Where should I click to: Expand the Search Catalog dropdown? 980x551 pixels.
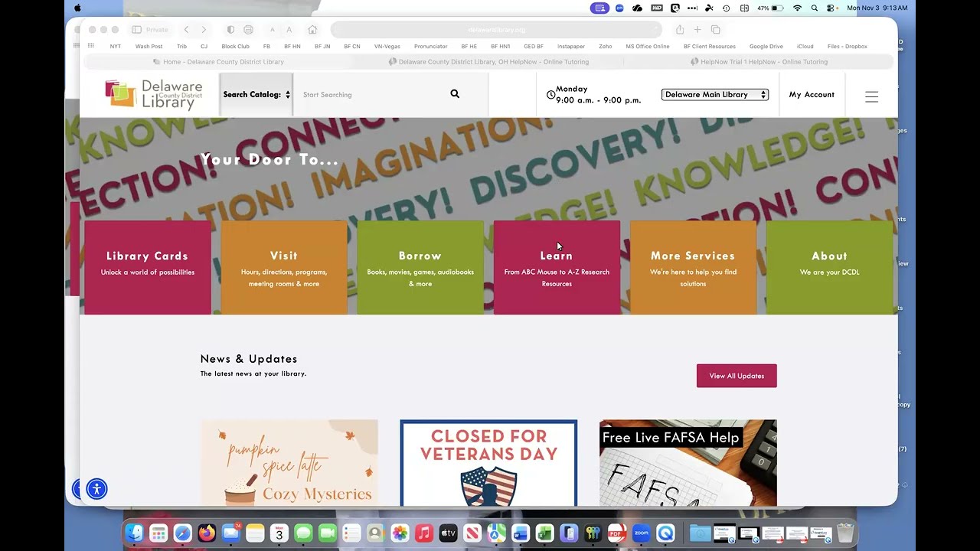pos(256,94)
